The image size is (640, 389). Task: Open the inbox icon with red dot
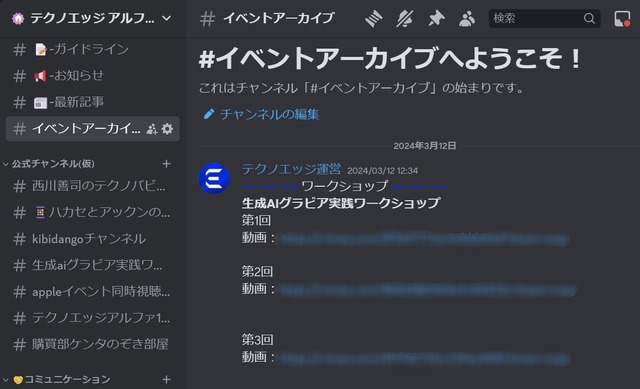pos(622,18)
